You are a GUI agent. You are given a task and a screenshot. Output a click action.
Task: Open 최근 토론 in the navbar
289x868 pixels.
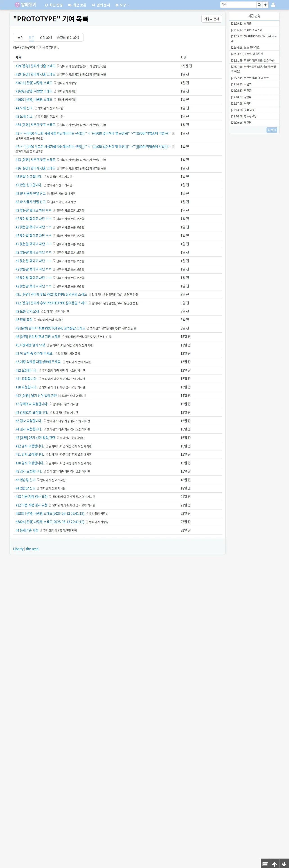pos(77,5)
